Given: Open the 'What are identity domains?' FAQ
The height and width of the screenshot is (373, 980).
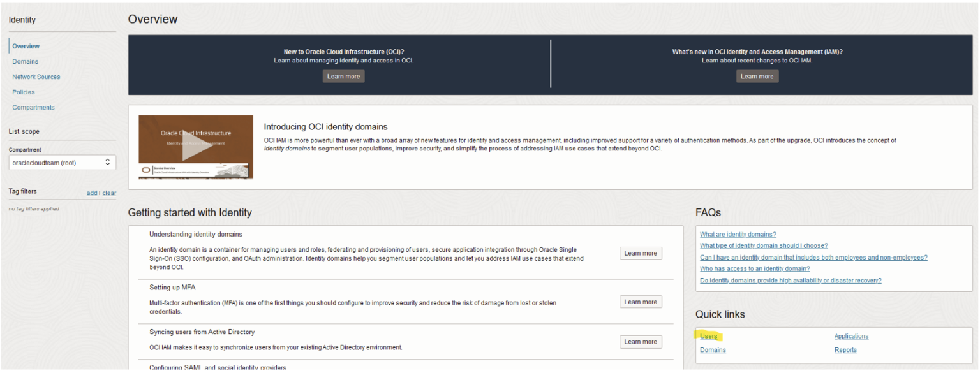Looking at the screenshot, I should tap(738, 234).
